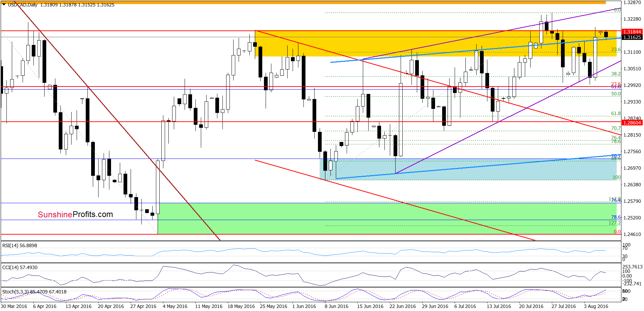
Task: Select the 29 Jun 2016 date label
Action: (435, 306)
